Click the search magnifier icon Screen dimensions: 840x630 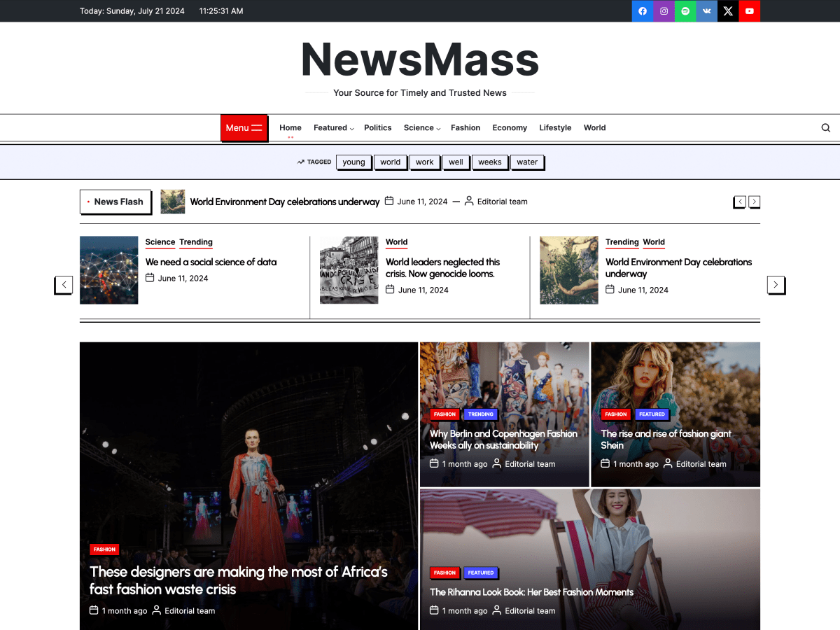point(825,127)
